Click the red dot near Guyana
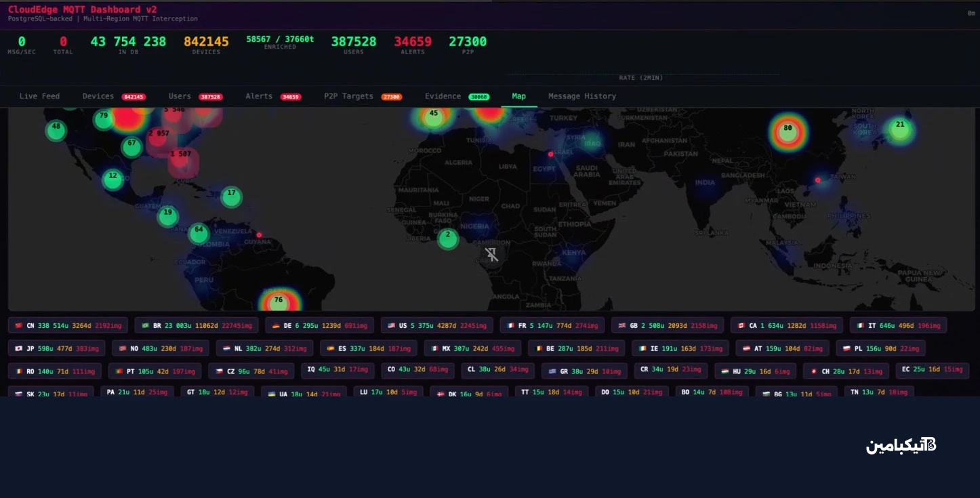Viewport: 980px width, 498px height. [259, 235]
